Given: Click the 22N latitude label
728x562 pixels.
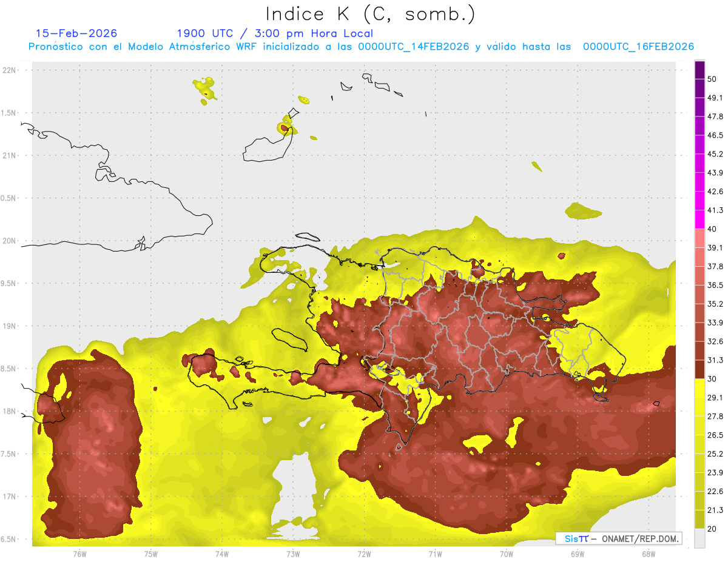Looking at the screenshot, I should 10,70.
